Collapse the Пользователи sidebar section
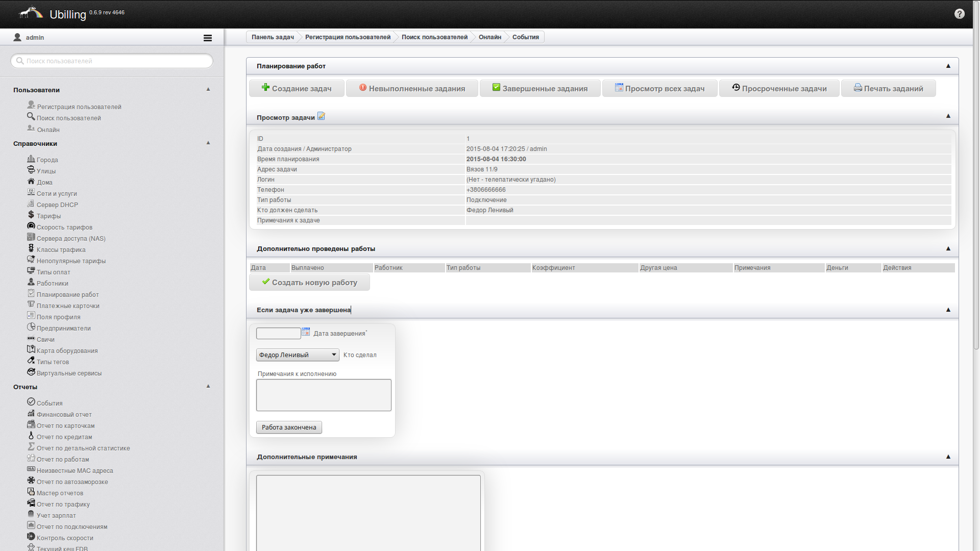This screenshot has height=551, width=980. click(208, 89)
